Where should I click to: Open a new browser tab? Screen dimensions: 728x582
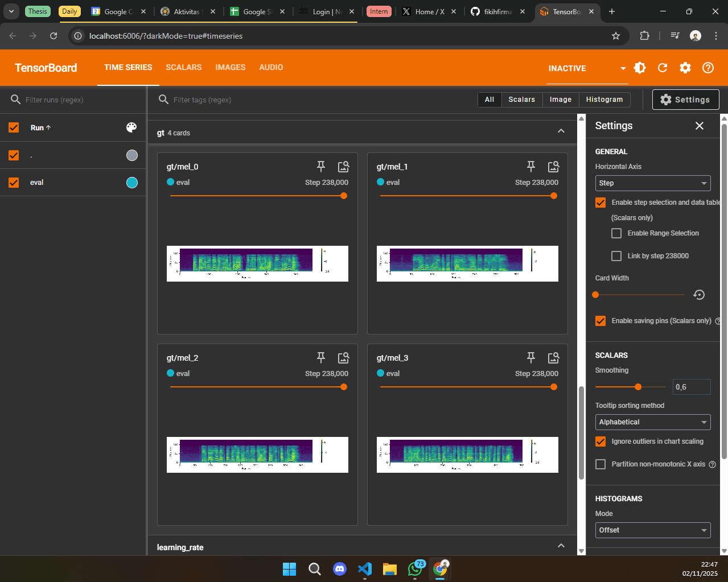612,11
